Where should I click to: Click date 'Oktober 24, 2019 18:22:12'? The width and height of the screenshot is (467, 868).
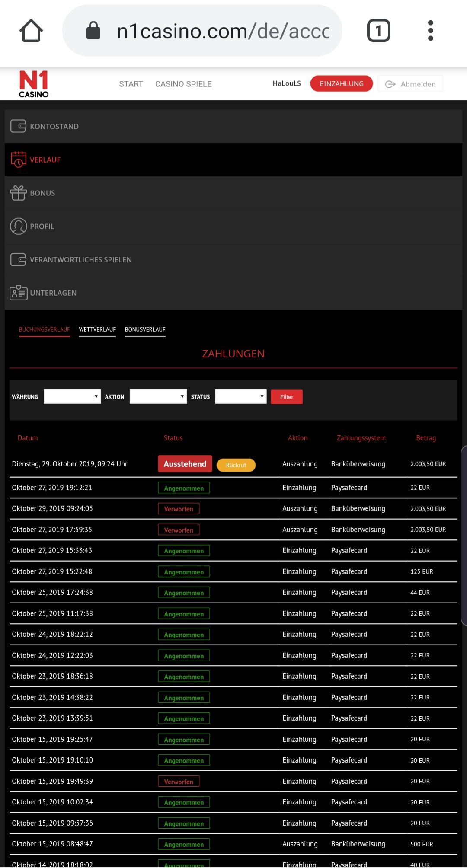point(52,634)
